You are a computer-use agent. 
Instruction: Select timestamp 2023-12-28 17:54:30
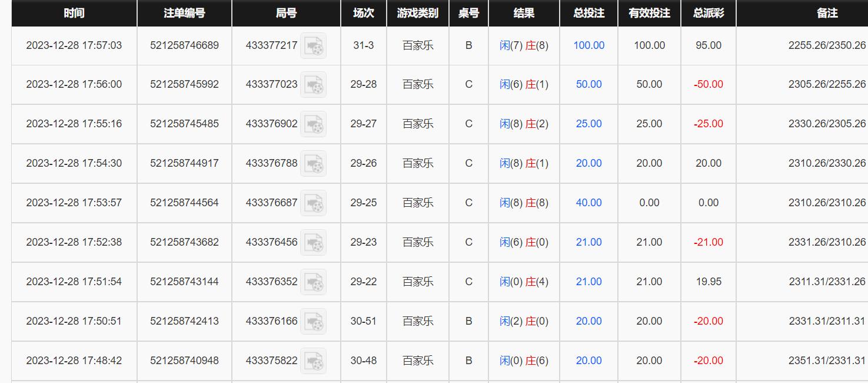coord(74,163)
